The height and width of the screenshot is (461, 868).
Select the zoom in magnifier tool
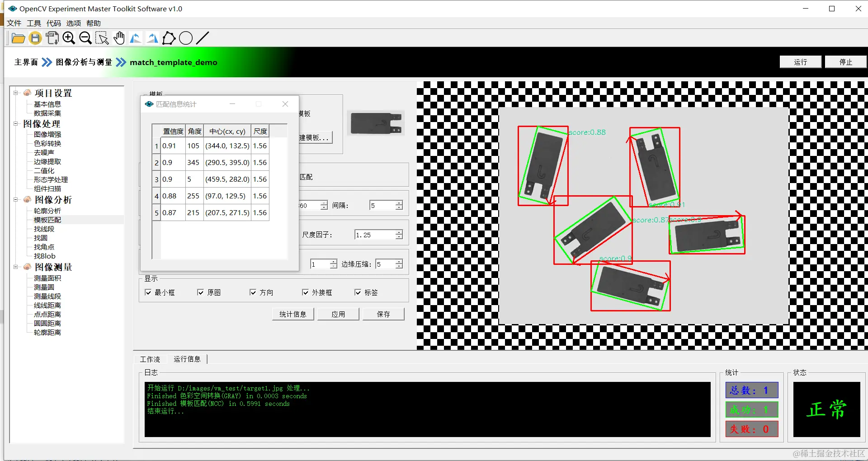tap(69, 38)
